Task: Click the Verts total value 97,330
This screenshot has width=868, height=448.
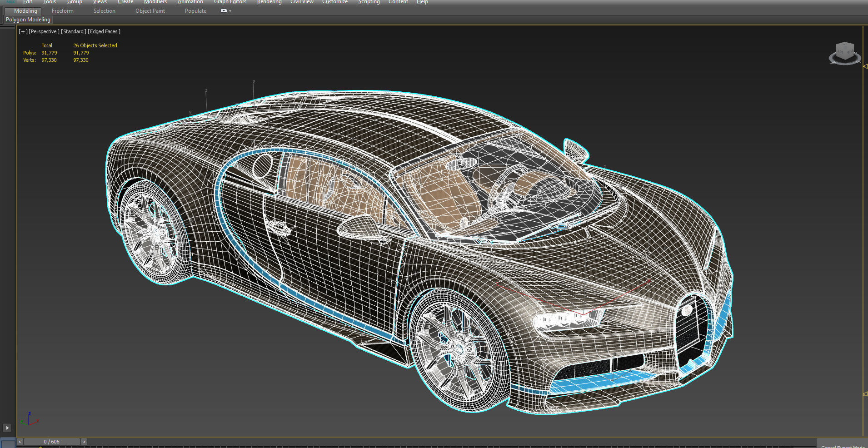Action: (x=49, y=60)
